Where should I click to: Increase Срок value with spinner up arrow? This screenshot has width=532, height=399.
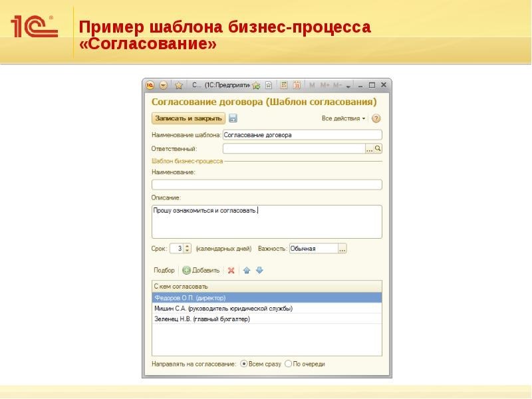point(187,245)
